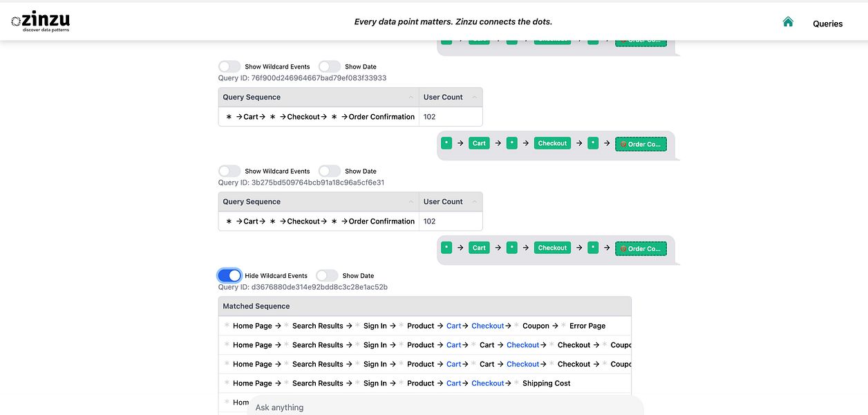The height and width of the screenshot is (415, 868).
Task: Toggle Show Wildcard Events above Query ID 76f900d2
Action: (229, 66)
